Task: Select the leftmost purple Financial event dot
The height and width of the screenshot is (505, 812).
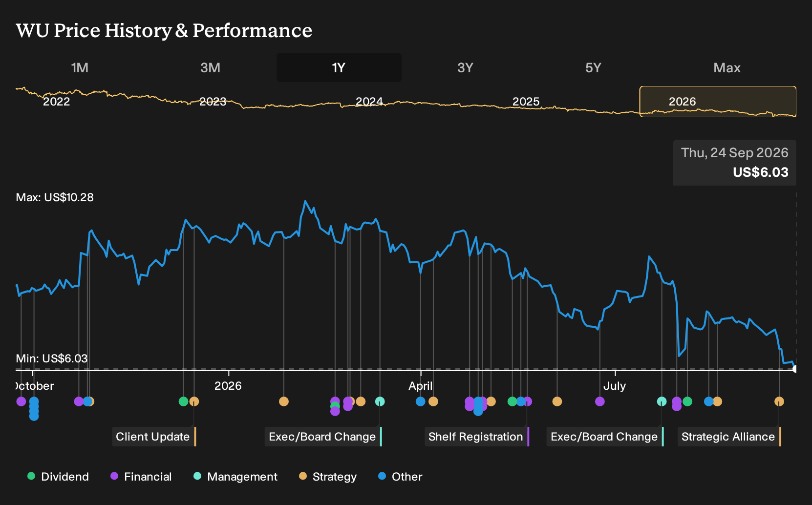Action: click(x=21, y=401)
